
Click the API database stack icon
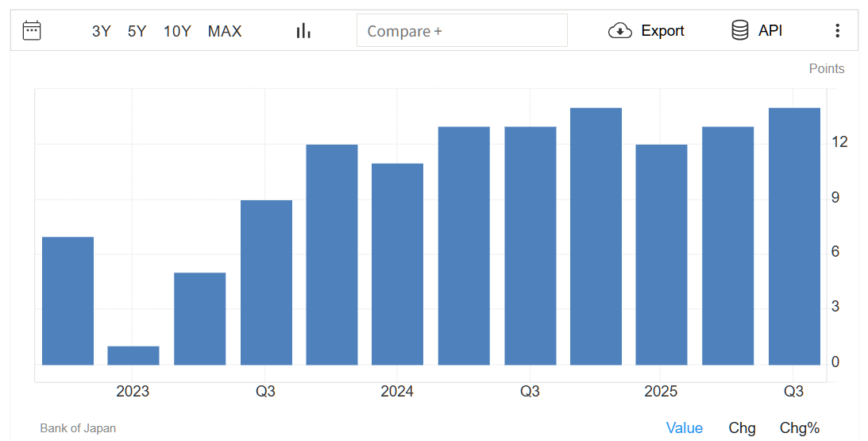click(x=739, y=31)
